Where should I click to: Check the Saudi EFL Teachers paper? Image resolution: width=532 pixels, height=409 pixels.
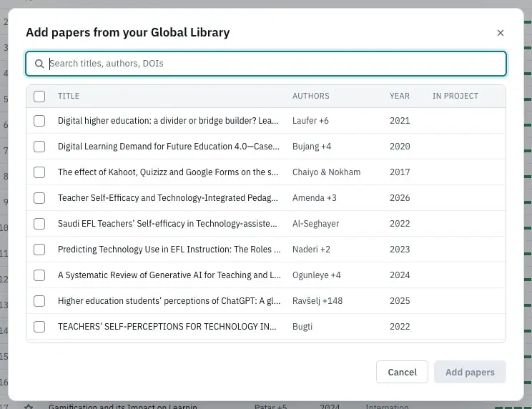point(39,224)
